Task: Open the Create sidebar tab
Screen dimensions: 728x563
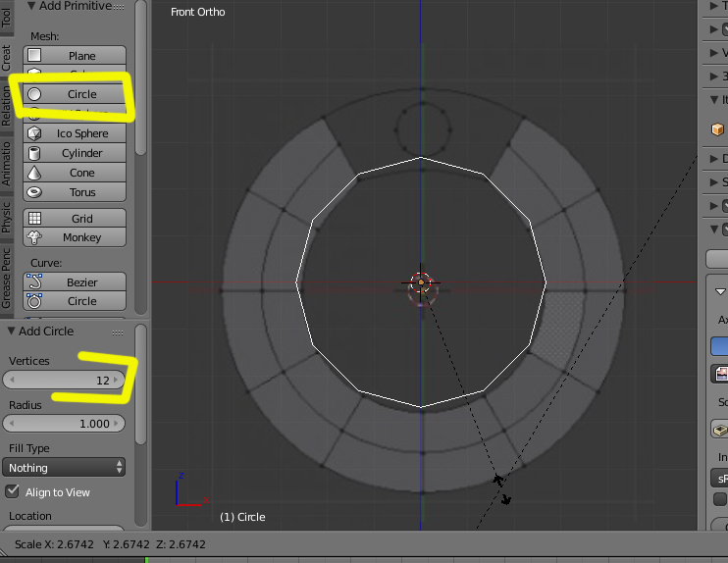Action: [6, 58]
